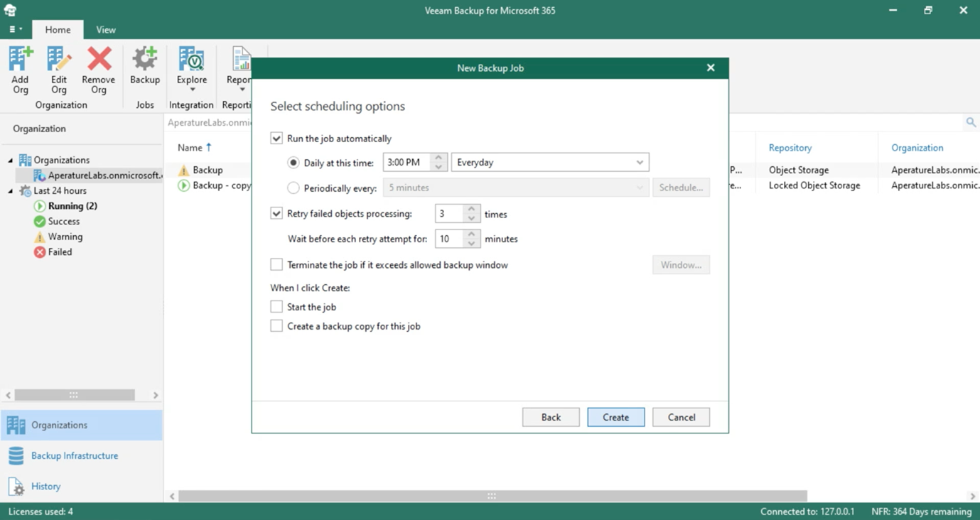Sort by the Organization column header

917,148
